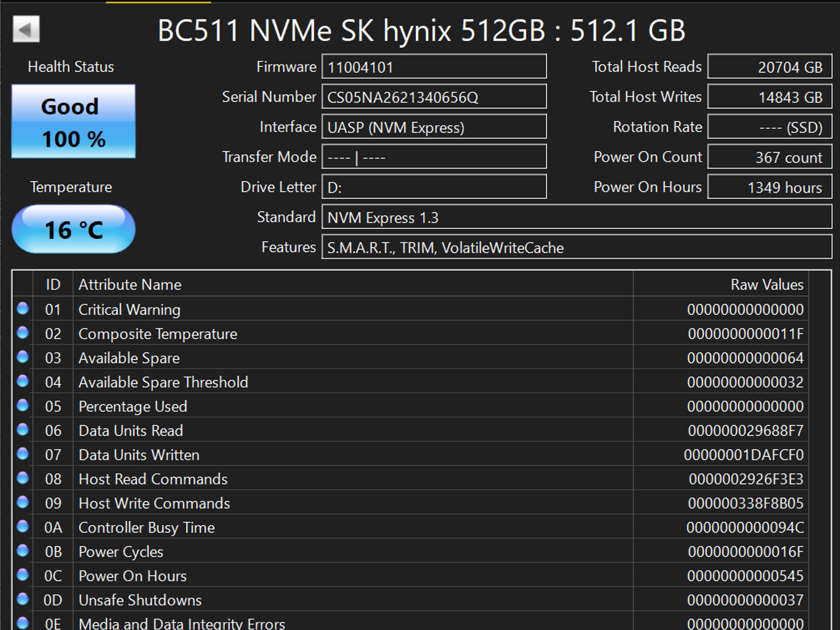Select the Host Read Commands attribute name
Screen dimensions: 840x630
[x=153, y=479]
